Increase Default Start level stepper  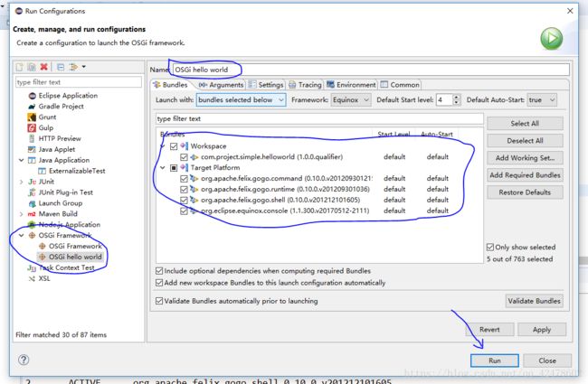(x=456, y=98)
